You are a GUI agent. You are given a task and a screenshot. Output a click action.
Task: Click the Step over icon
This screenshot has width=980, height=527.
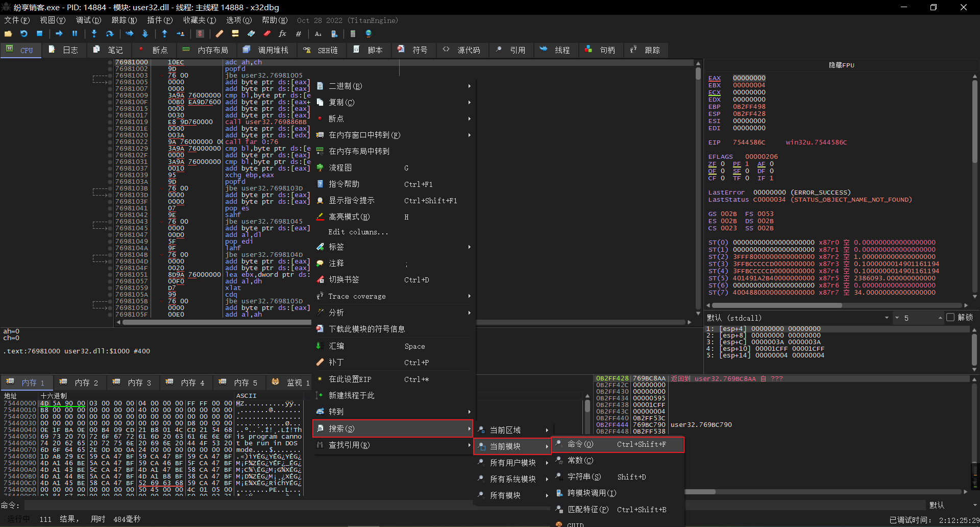(x=110, y=34)
